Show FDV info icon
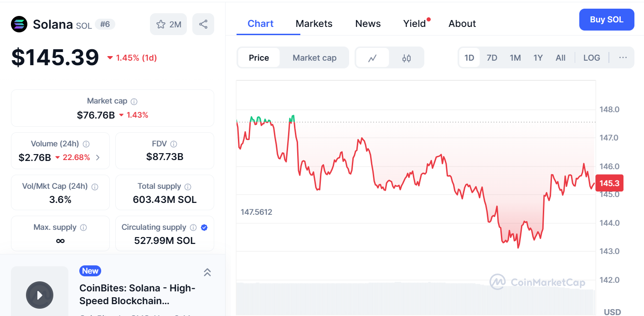The image size is (644, 316). coord(174,144)
